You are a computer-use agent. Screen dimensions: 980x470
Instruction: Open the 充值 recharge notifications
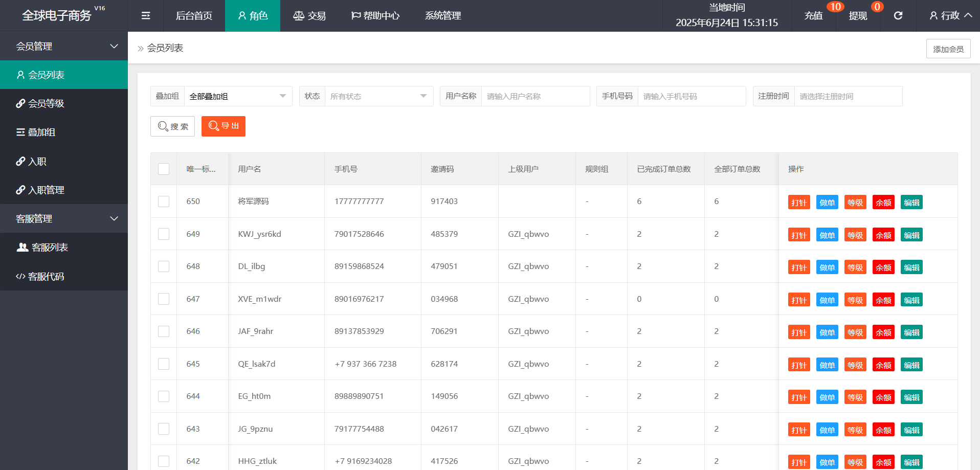pyautogui.click(x=813, y=16)
